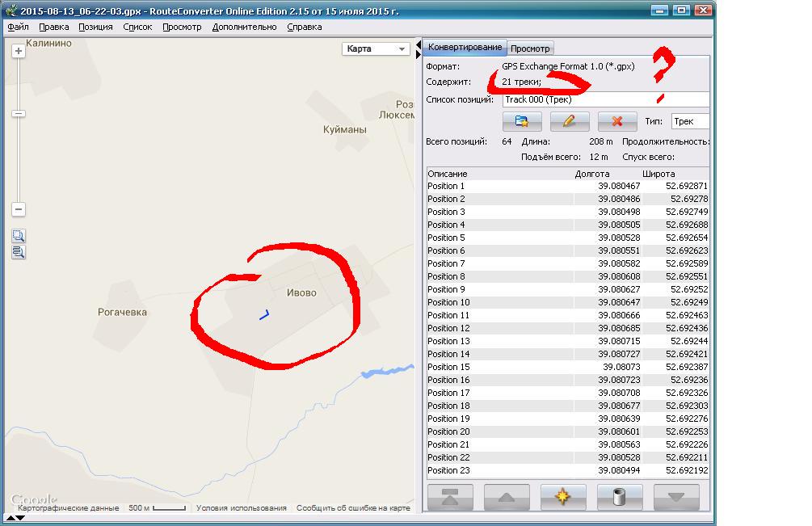Image resolution: width=812 pixels, height=526 pixels.
Task: Click the zoom out minus button on map
Action: (x=19, y=209)
